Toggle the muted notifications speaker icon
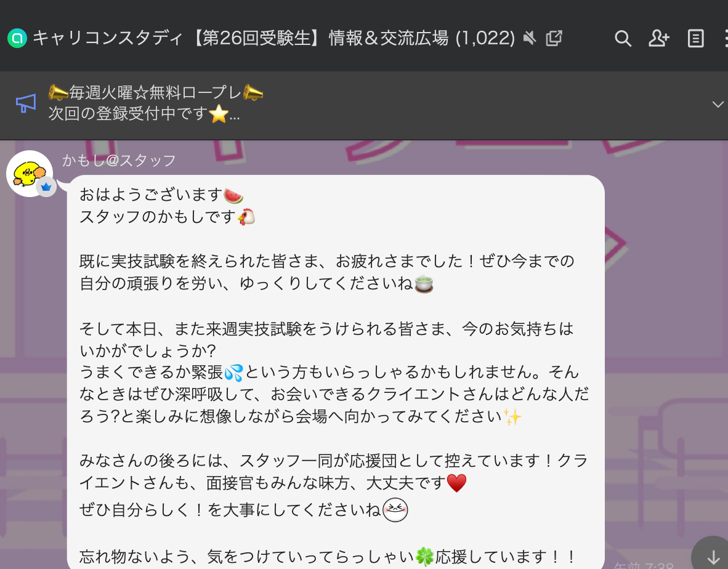The width and height of the screenshot is (728, 569). tap(529, 38)
